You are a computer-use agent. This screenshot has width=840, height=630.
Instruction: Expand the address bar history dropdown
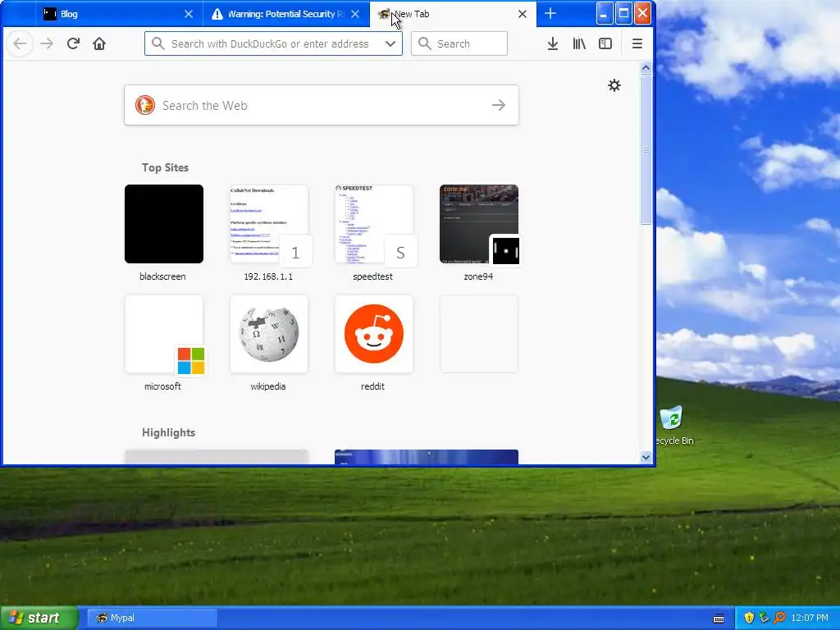390,43
